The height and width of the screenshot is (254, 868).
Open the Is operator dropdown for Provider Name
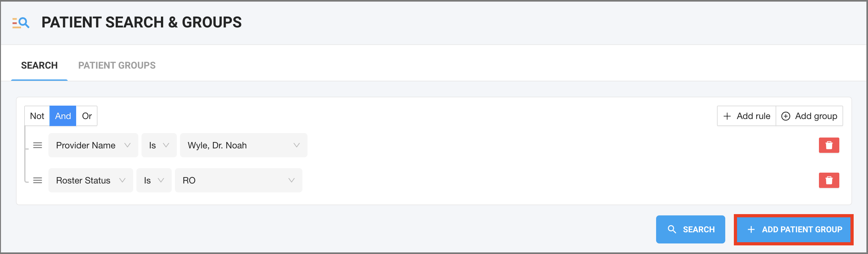(159, 145)
